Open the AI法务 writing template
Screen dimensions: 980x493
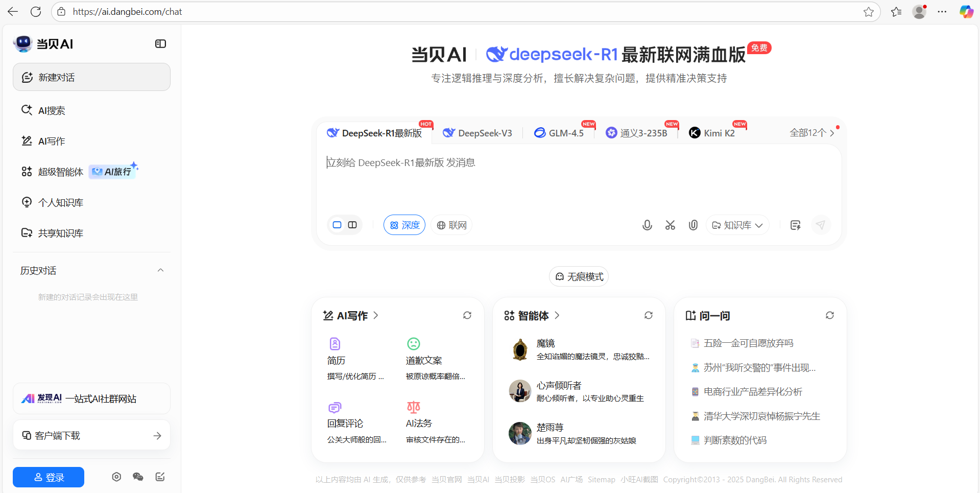tap(436, 423)
